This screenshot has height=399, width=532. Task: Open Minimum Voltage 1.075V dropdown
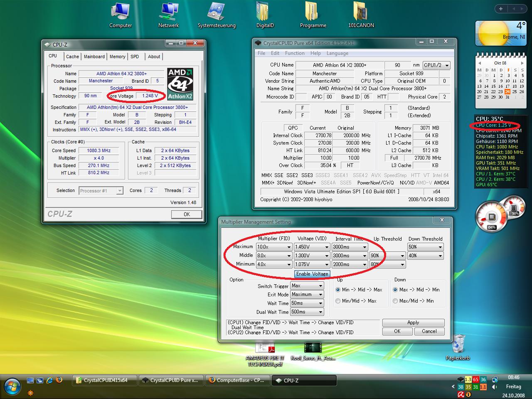click(312, 264)
